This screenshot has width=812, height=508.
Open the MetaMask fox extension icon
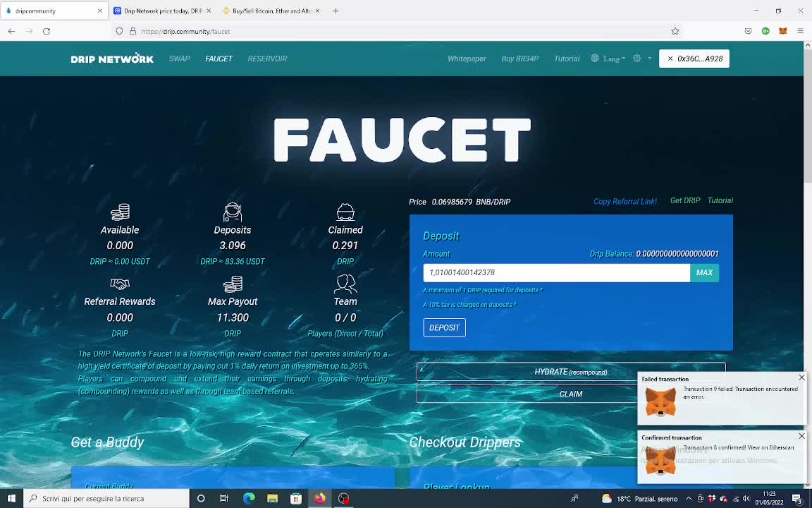pos(783,31)
